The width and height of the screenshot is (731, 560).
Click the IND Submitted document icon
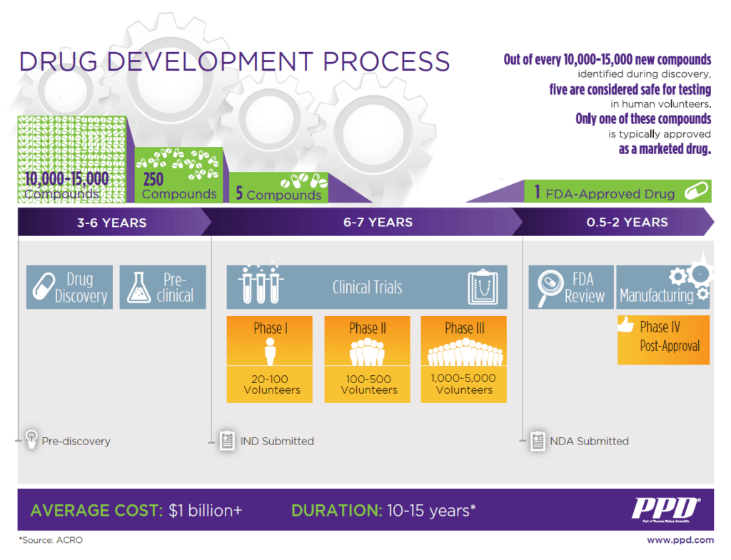point(227,441)
